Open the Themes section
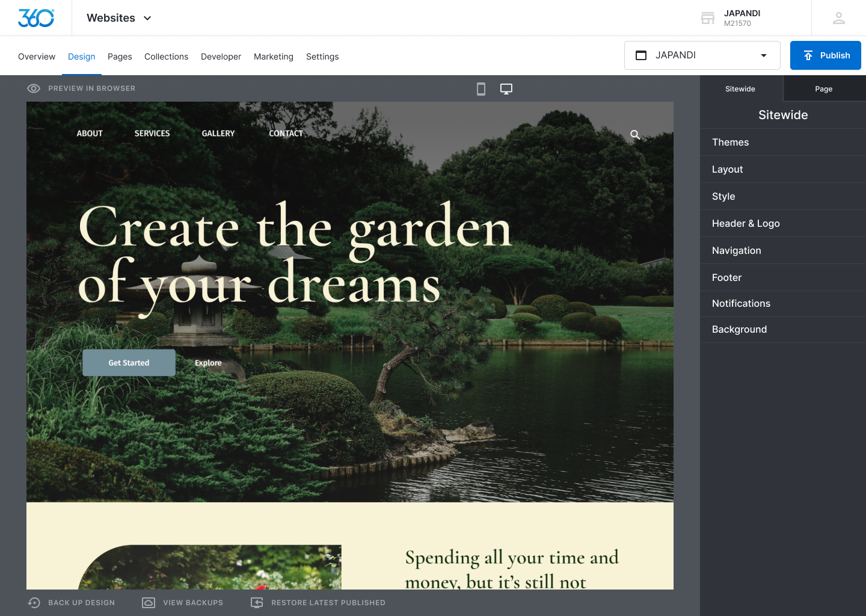 click(x=783, y=142)
